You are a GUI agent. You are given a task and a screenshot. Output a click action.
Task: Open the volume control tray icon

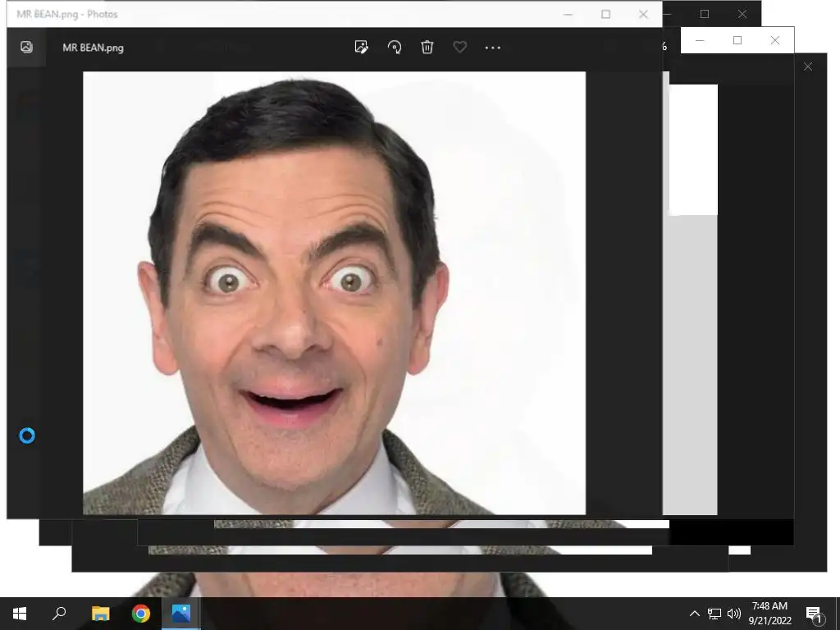(x=734, y=614)
